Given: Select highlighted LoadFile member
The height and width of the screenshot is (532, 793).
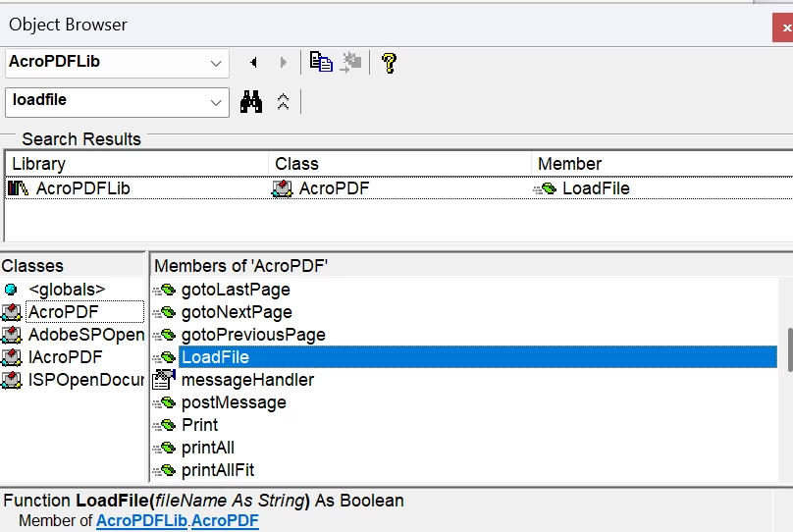Looking at the screenshot, I should tap(478, 357).
